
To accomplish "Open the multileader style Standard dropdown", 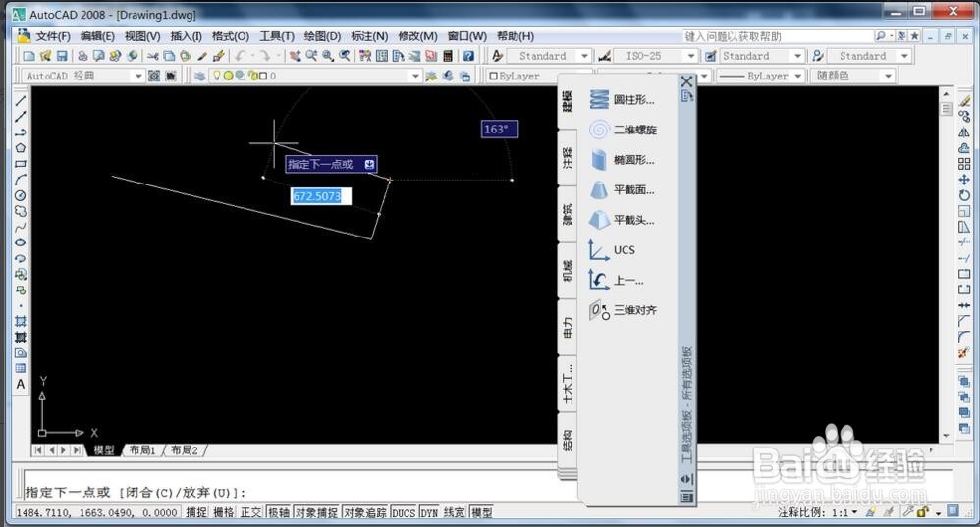I will coord(904,56).
